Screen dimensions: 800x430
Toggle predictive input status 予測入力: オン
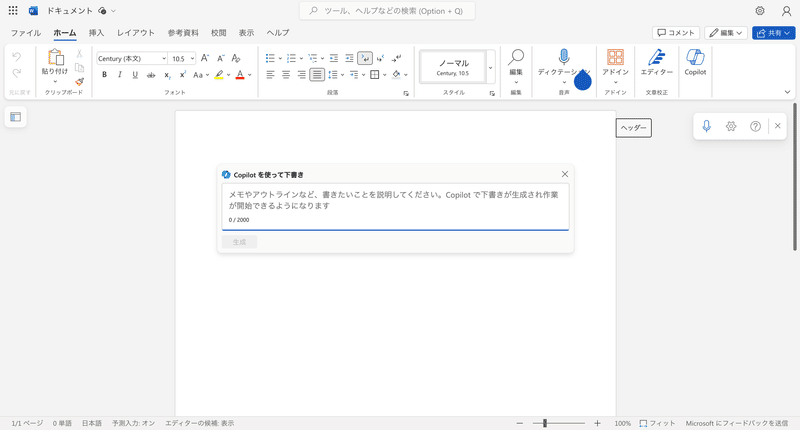pyautogui.click(x=134, y=423)
